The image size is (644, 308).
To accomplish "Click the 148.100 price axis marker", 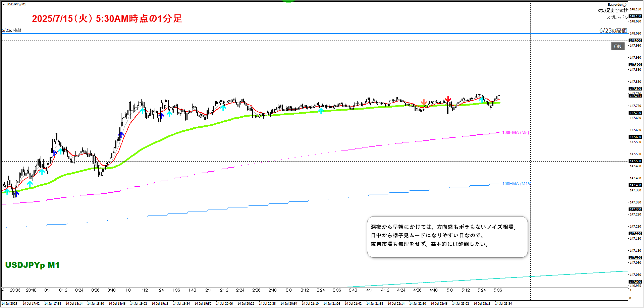I will click(x=635, y=16).
